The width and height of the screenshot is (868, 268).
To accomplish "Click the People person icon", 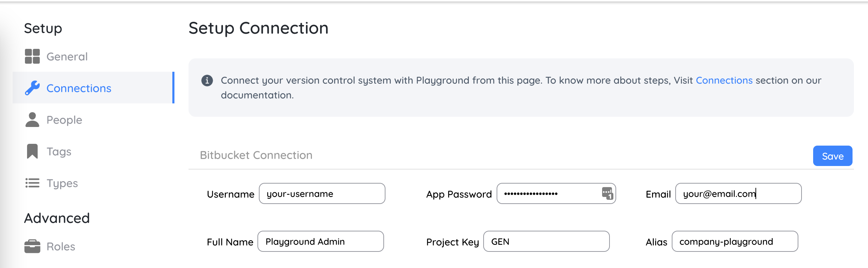I will coord(32,120).
